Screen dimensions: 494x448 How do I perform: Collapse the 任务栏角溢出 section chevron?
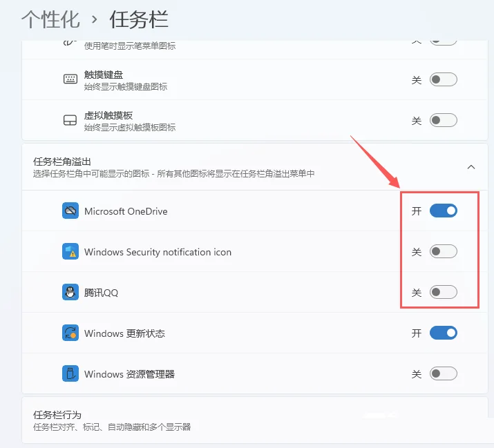pos(471,167)
